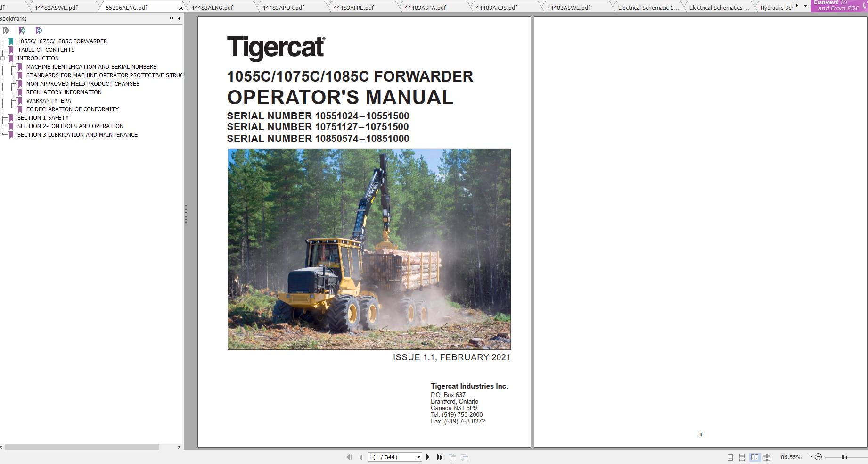Open the WARRANTY-EPA bookmark

(49, 100)
